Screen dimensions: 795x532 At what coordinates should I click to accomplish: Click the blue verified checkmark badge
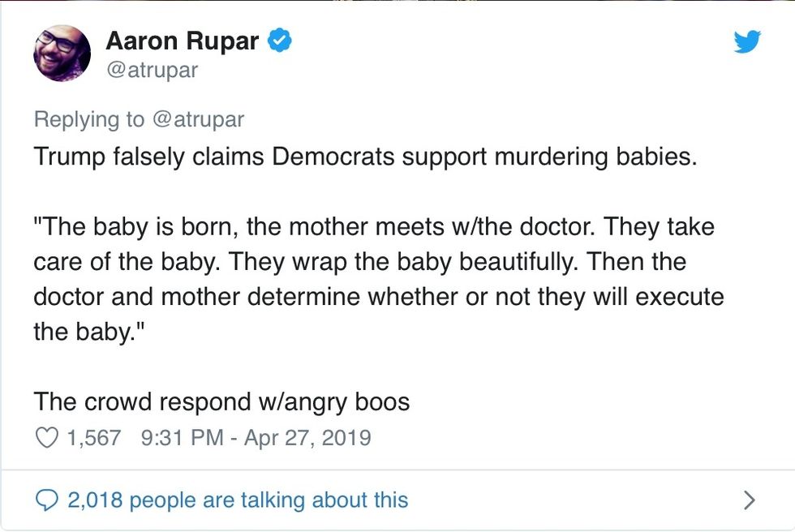pyautogui.click(x=281, y=41)
